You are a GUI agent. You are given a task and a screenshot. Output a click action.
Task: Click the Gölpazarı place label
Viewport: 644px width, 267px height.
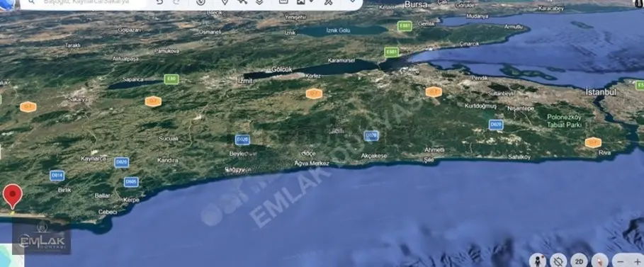pos(130,30)
